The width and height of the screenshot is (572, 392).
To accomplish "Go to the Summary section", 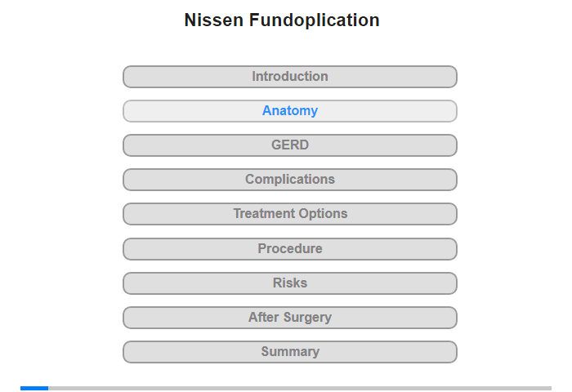I will [x=290, y=351].
